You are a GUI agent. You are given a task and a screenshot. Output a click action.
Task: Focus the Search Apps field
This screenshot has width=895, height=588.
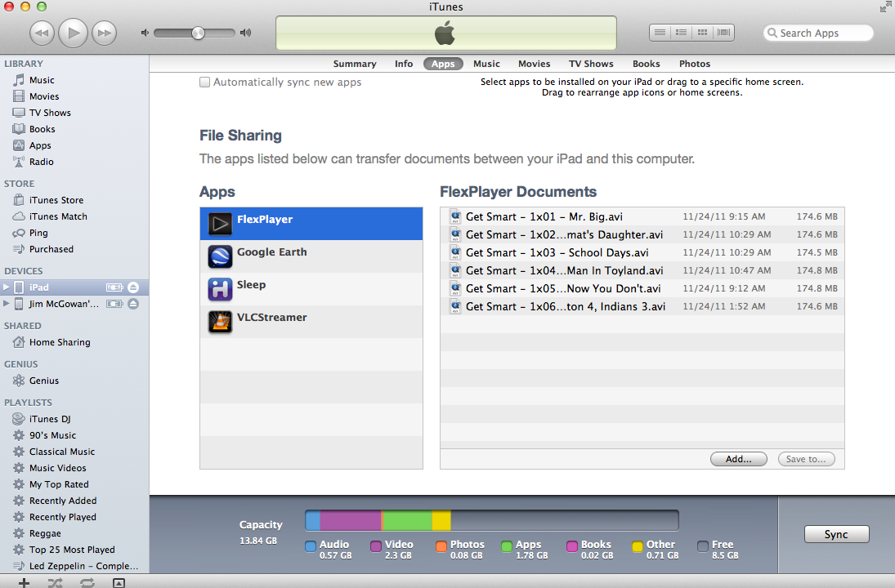818,33
